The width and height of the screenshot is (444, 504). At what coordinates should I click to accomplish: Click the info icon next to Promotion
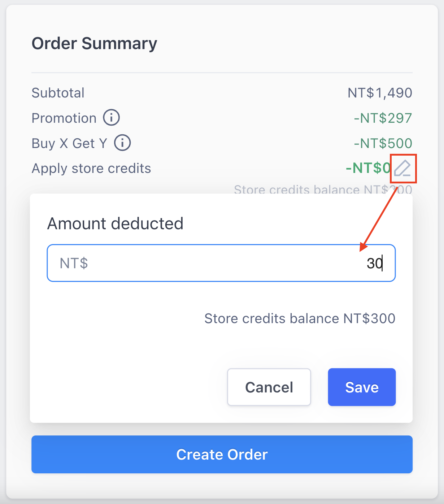tap(112, 118)
